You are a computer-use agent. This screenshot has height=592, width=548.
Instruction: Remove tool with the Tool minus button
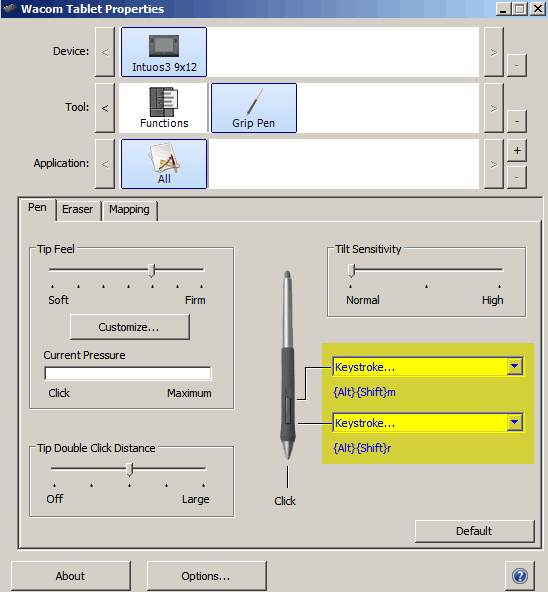pos(517,121)
